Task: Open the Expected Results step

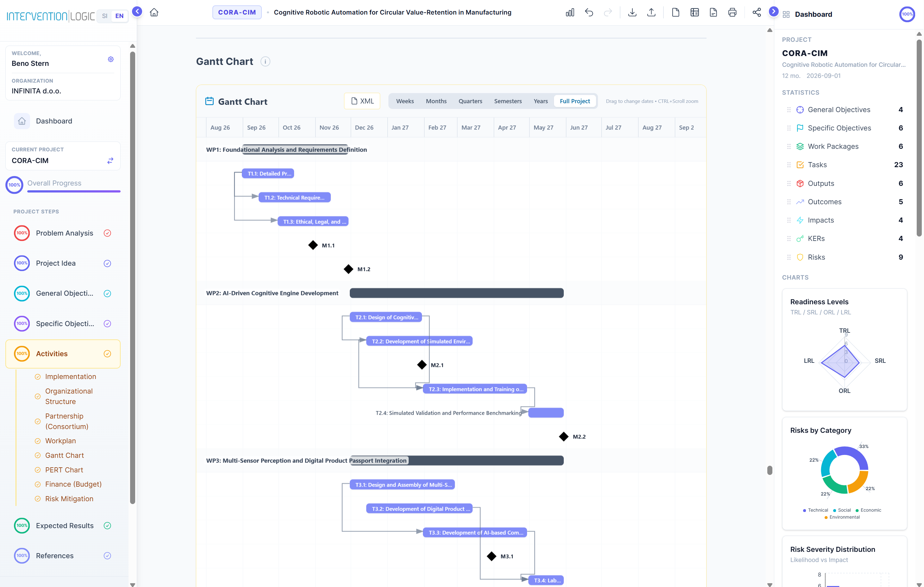Action: (x=63, y=525)
